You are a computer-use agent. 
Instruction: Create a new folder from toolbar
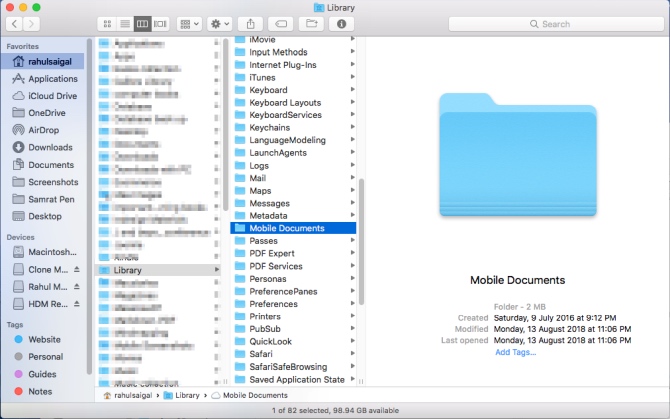tap(312, 23)
